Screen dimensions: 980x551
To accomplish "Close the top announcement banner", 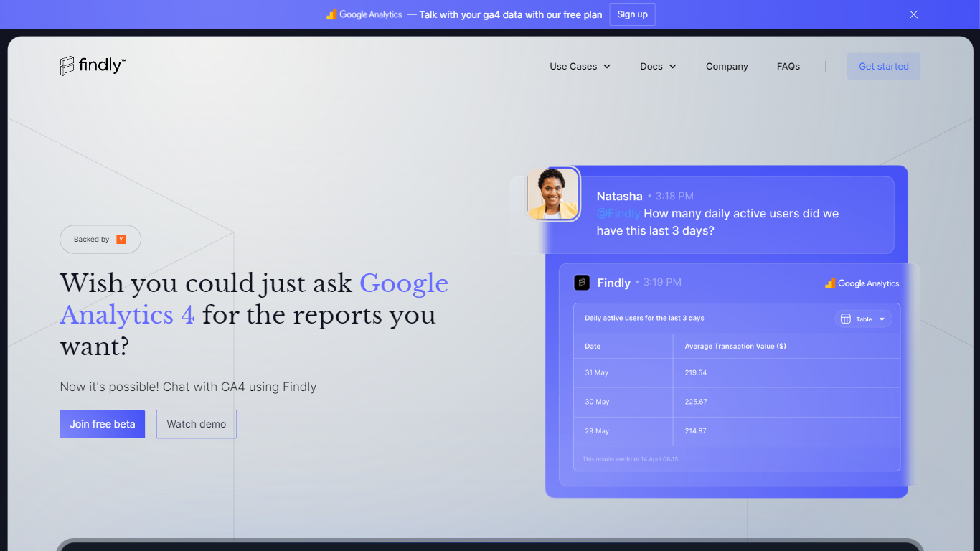I will click(x=913, y=14).
